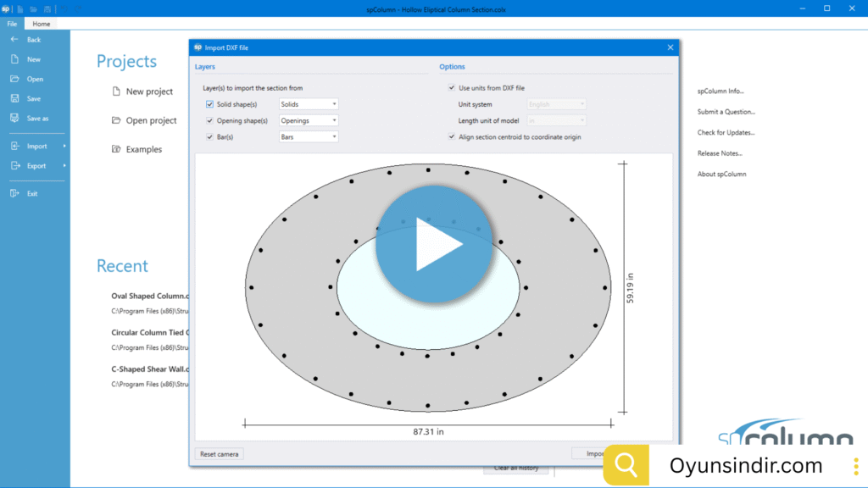
Task: Toggle the Opening shape(s) checkbox
Action: (209, 120)
